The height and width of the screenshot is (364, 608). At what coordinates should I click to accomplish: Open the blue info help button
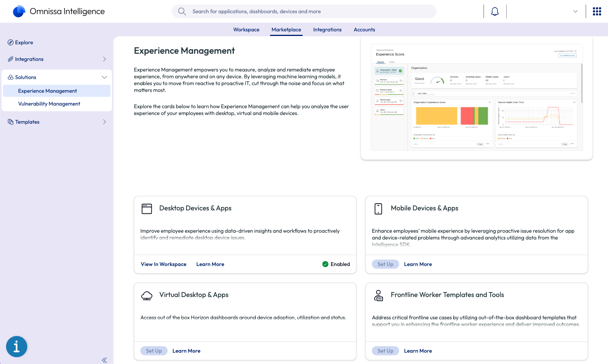[x=17, y=347]
